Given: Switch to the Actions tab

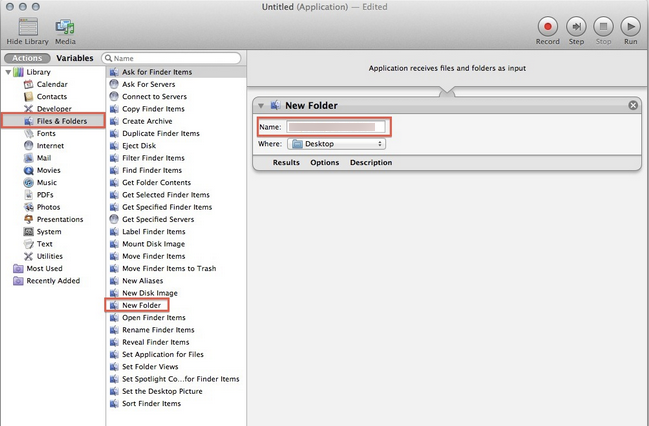Looking at the screenshot, I should point(27,58).
